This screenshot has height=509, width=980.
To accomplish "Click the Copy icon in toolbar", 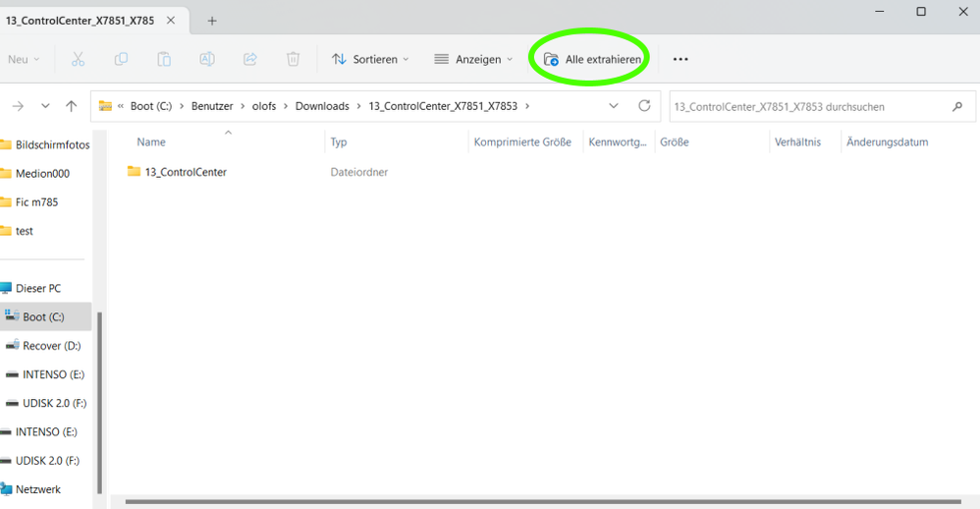I will click(121, 59).
